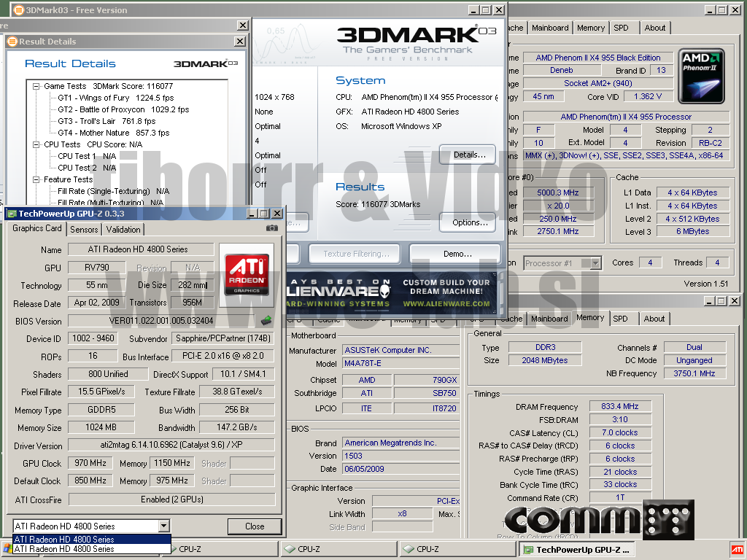Click the Close button in GPU-Z
Viewport: 747px width, 560px height.
[x=255, y=526]
